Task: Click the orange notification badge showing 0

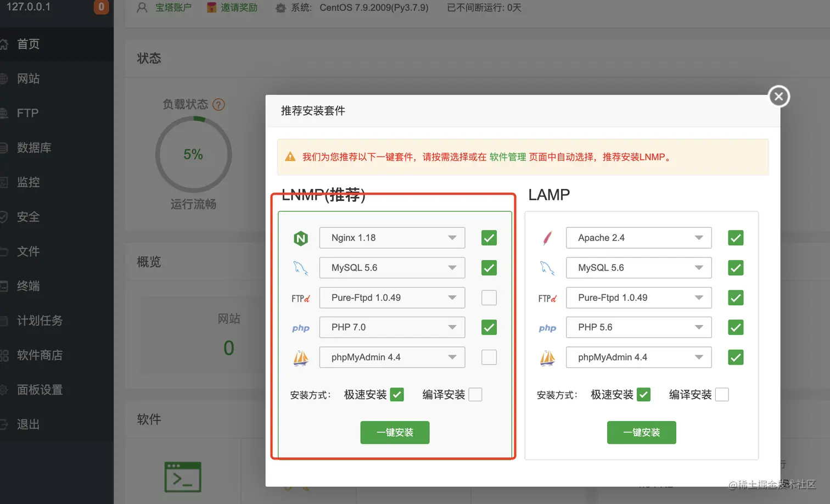Action: coord(101,7)
